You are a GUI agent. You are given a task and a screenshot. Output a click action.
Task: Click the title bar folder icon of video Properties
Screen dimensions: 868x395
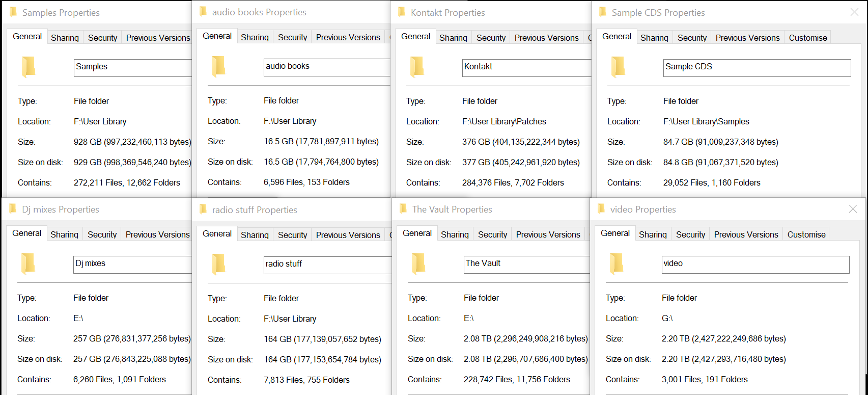(601, 208)
